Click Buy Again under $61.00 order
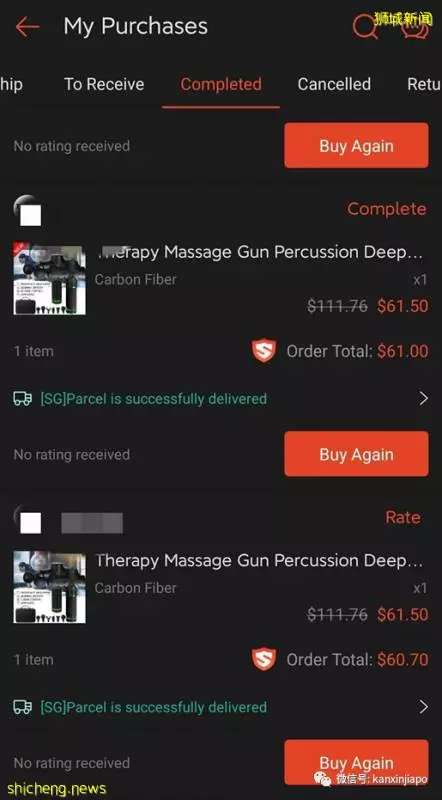The height and width of the screenshot is (800, 442). coord(356,454)
